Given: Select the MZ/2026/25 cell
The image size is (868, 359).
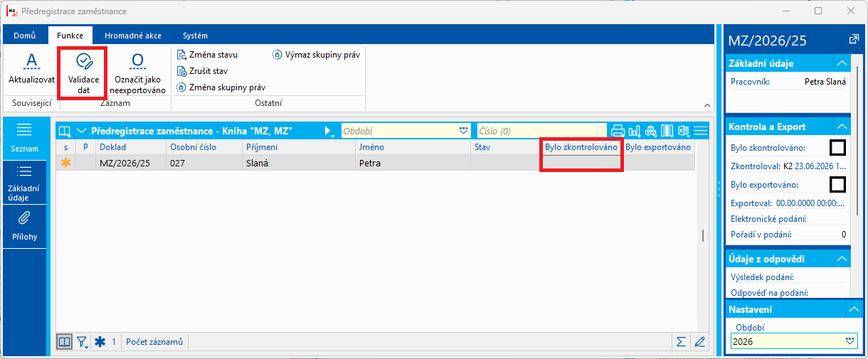Looking at the screenshot, I should pos(131,163).
